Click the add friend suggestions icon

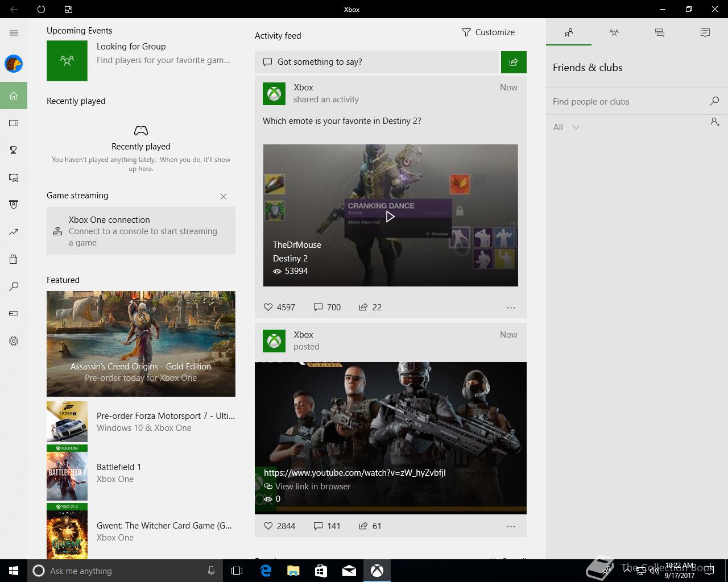point(715,122)
